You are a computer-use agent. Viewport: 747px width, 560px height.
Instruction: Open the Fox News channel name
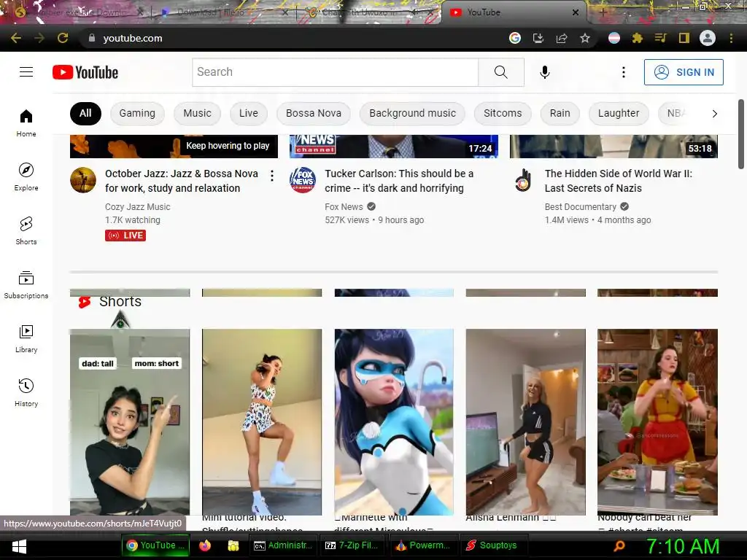pos(344,206)
